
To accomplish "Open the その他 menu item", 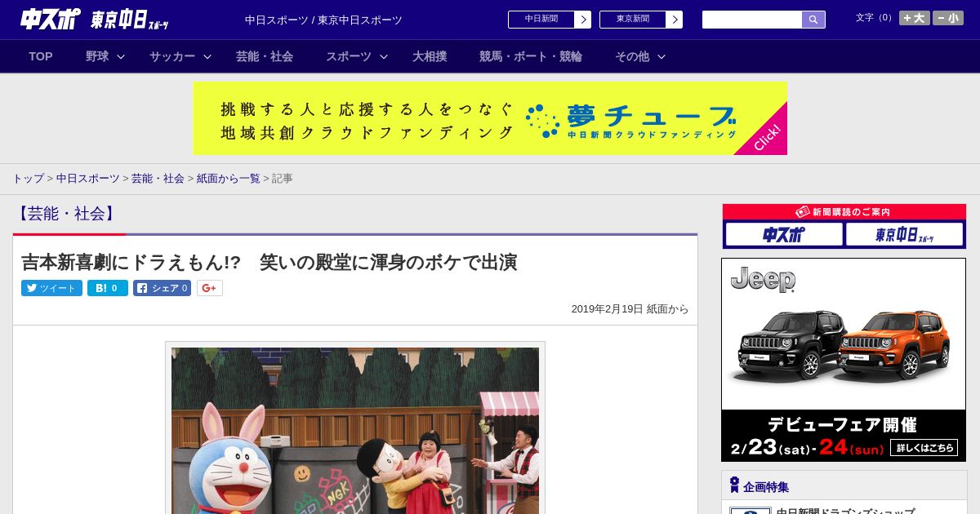I will point(632,56).
